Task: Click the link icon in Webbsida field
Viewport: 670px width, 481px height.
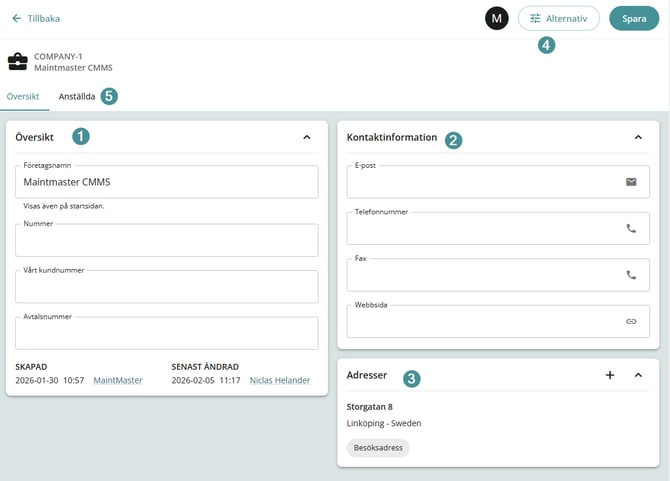Action: [x=631, y=321]
